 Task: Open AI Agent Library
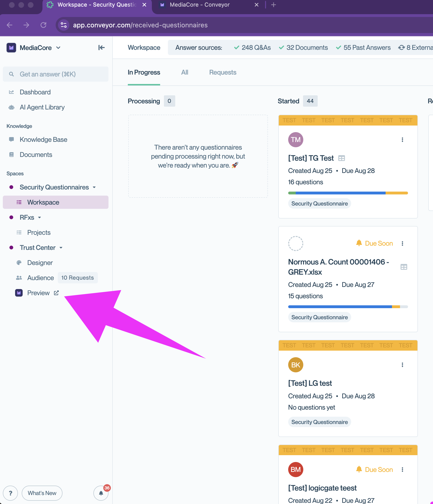42,107
